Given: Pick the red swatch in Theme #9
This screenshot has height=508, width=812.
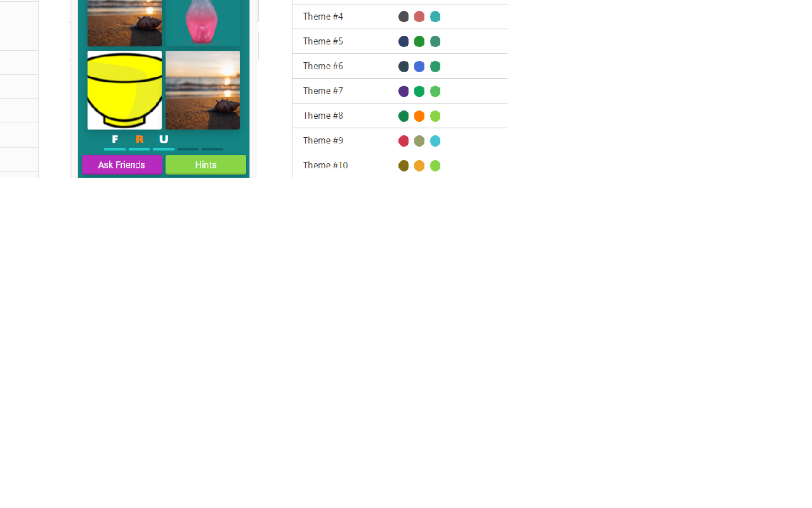Looking at the screenshot, I should (x=403, y=140).
